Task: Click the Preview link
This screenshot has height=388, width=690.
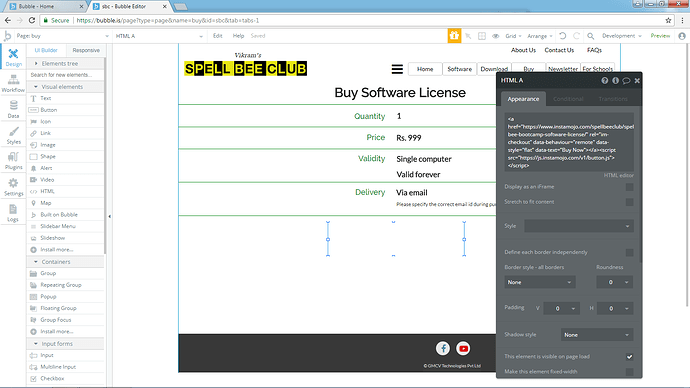Action: [660, 36]
